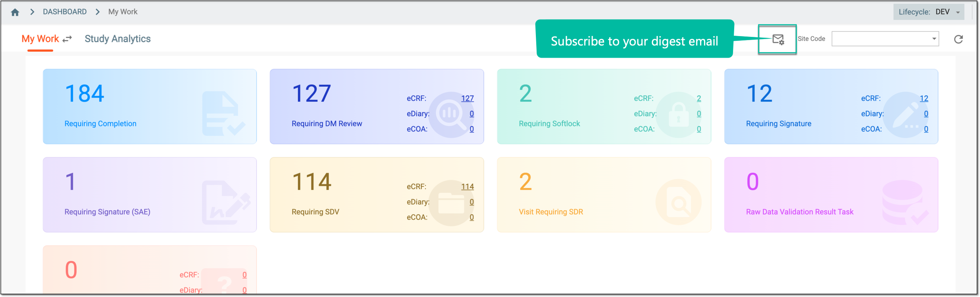Click the question mark icon on the orange card

pos(225,281)
